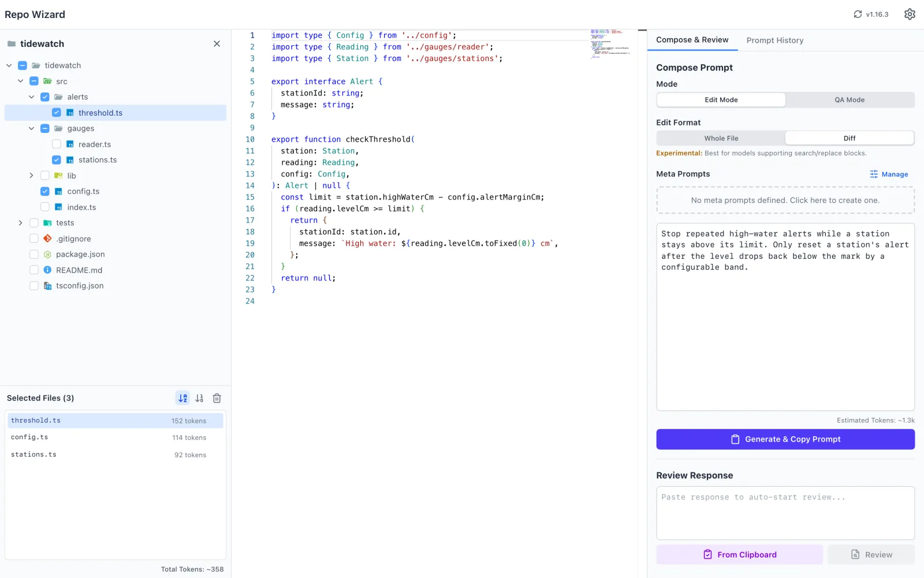Switch to QA Mode
924x578 pixels.
[x=850, y=100]
